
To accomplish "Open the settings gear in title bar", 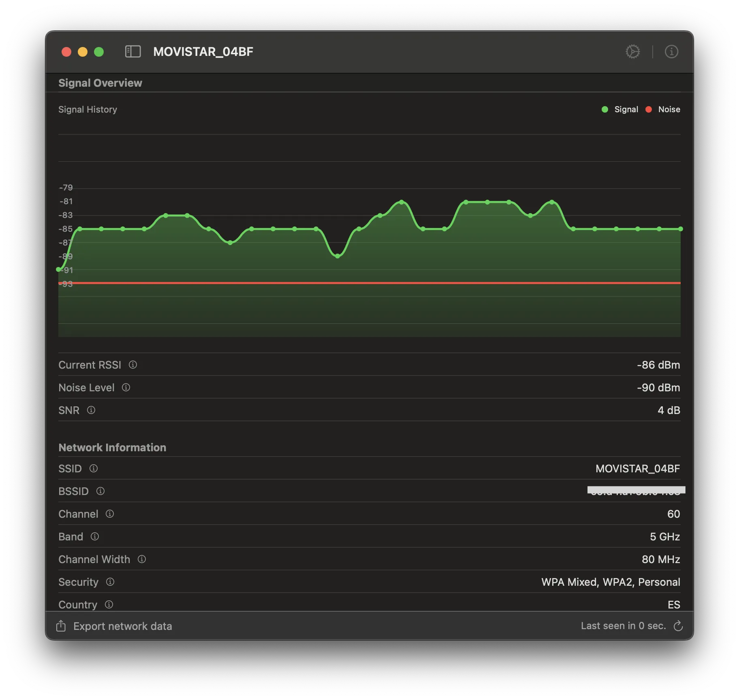I will (632, 51).
